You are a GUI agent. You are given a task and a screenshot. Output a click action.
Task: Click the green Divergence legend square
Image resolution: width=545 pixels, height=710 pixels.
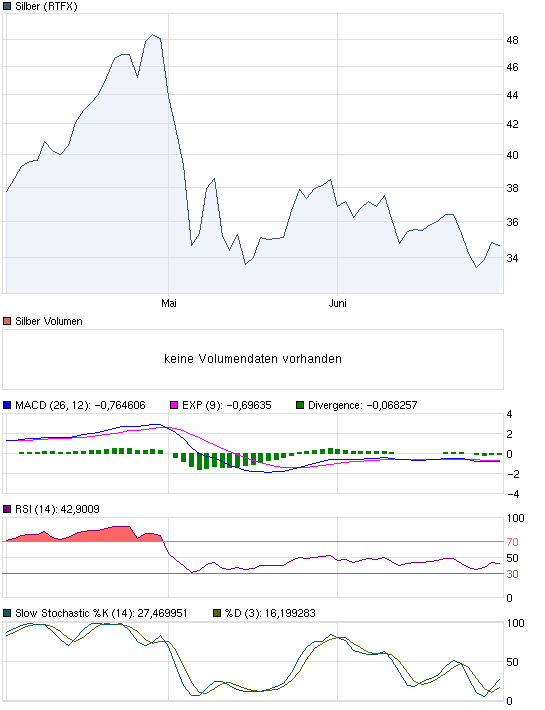[x=300, y=405]
